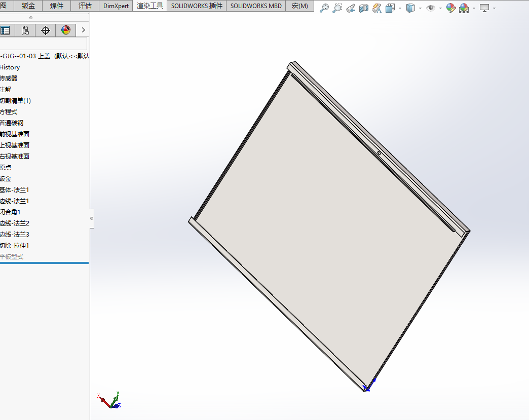Select the History tree item
Viewport: 529px width, 420px height.
pos(10,67)
